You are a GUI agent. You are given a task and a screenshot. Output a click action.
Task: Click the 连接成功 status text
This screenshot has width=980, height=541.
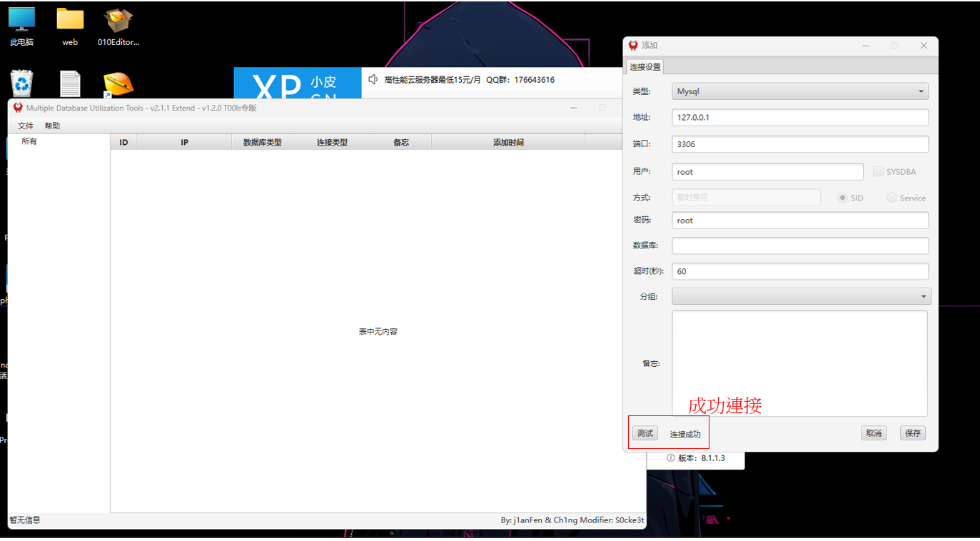tap(685, 434)
